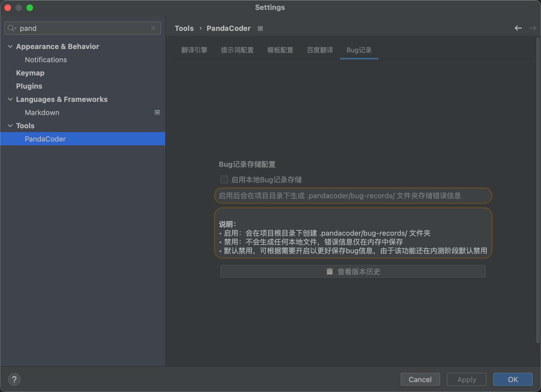
Task: Open Notifications settings
Action: pos(46,59)
